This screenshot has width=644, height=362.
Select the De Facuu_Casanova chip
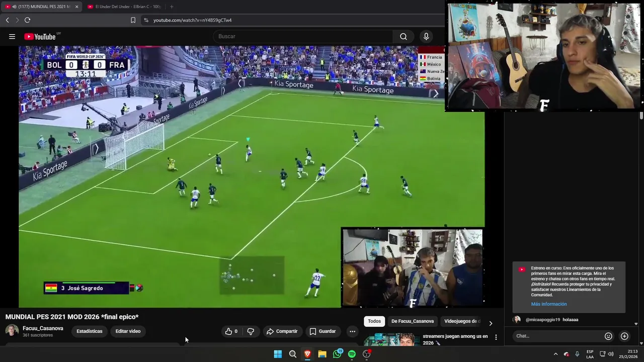coord(413,321)
